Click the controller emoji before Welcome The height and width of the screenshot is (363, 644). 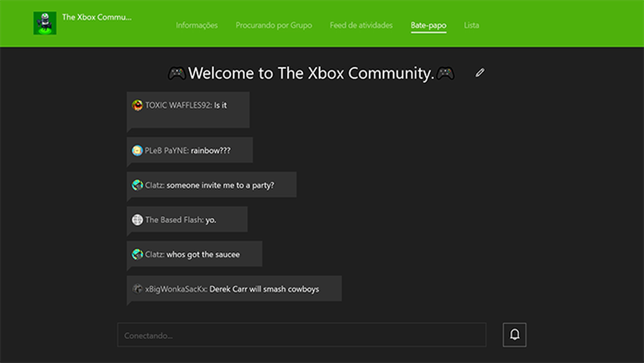tap(177, 73)
